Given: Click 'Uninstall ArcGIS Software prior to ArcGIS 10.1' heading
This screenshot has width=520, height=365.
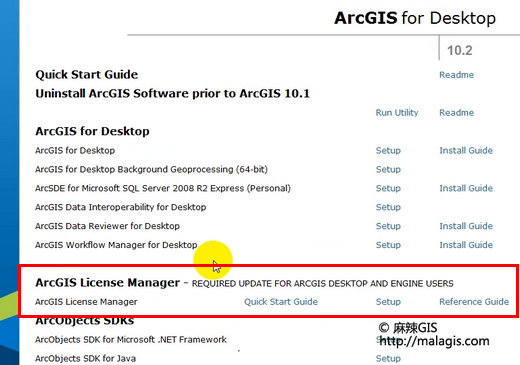Looking at the screenshot, I should click(x=173, y=93).
